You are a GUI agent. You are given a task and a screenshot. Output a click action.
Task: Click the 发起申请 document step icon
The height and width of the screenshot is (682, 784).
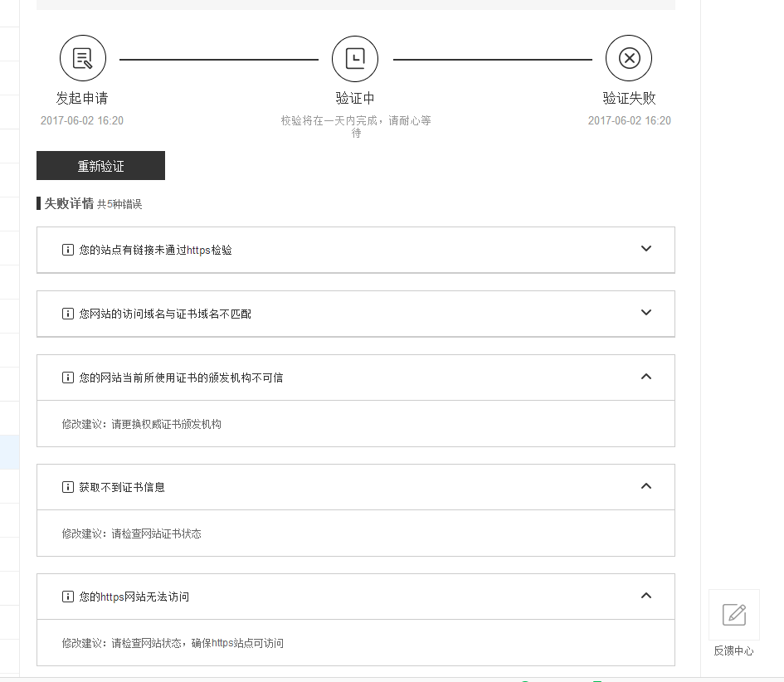pos(83,58)
